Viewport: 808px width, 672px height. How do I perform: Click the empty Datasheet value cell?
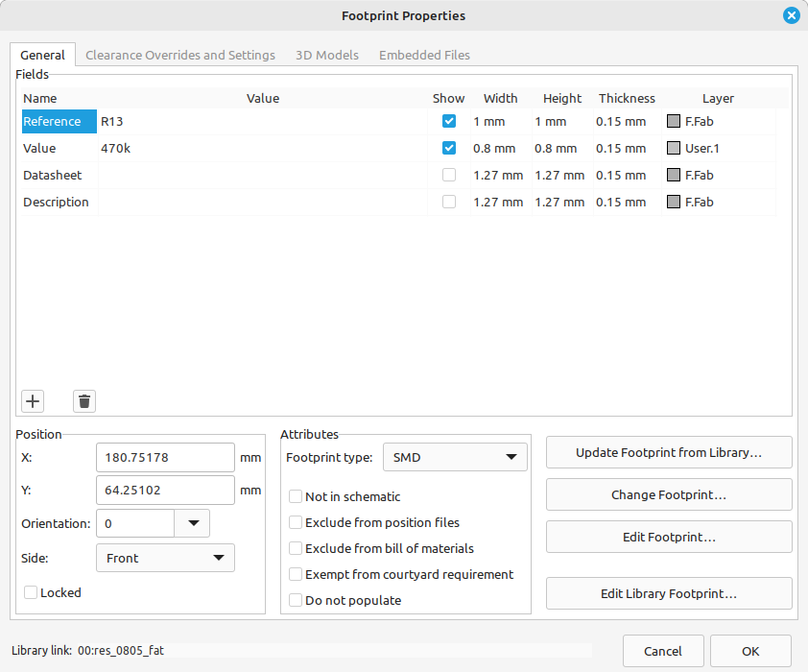pos(263,175)
